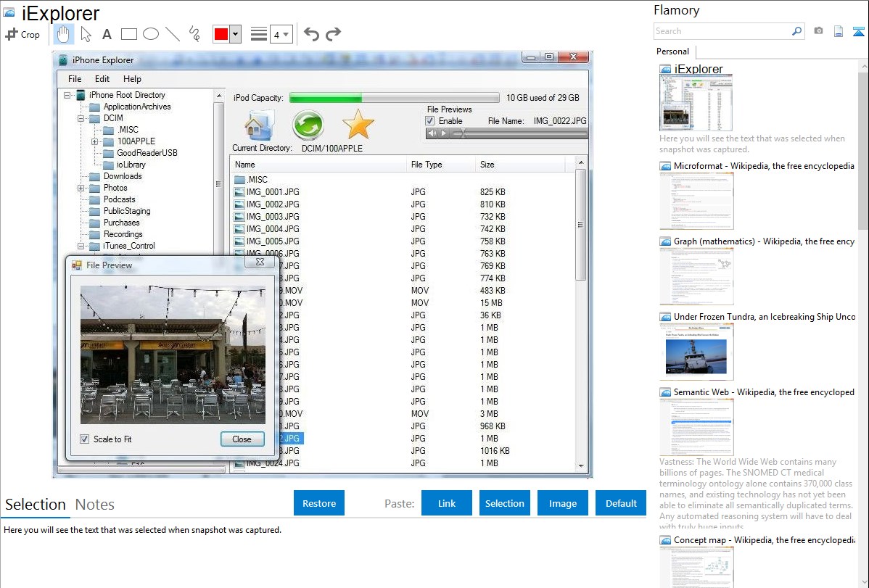Open the red color dropdown
This screenshot has width=869, height=588.
point(235,34)
